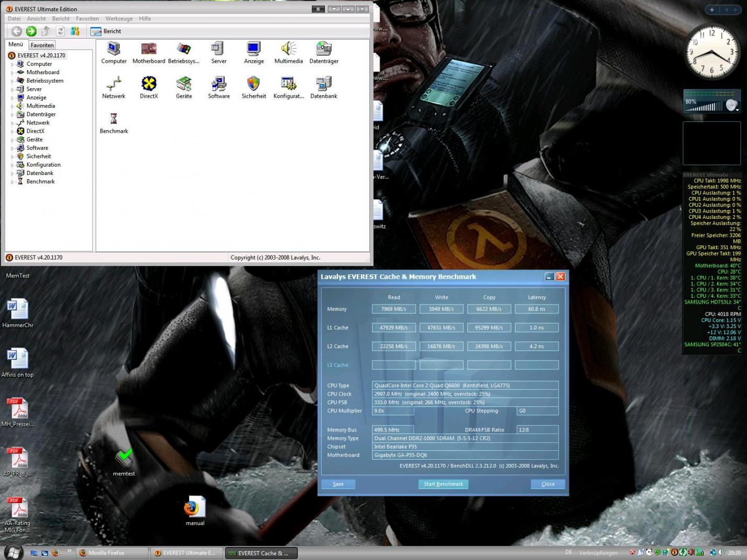The height and width of the screenshot is (560, 747).
Task: Expand the Benchmark tree node
Action: pos(13,182)
